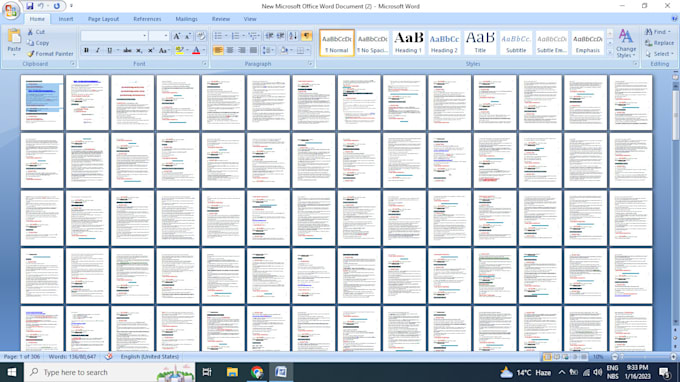Clear formatting with the eraser icon
Viewport: 680px width, 382px height.
[201, 36]
